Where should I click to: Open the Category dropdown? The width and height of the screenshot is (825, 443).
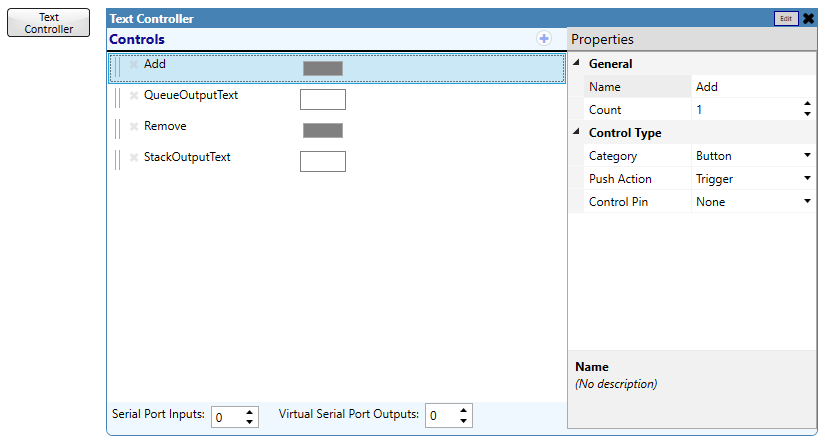[807, 155]
